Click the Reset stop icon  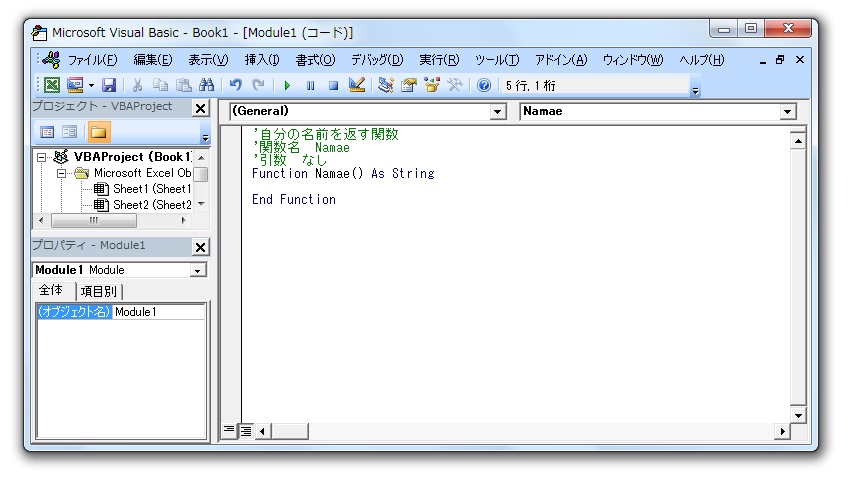tap(334, 85)
